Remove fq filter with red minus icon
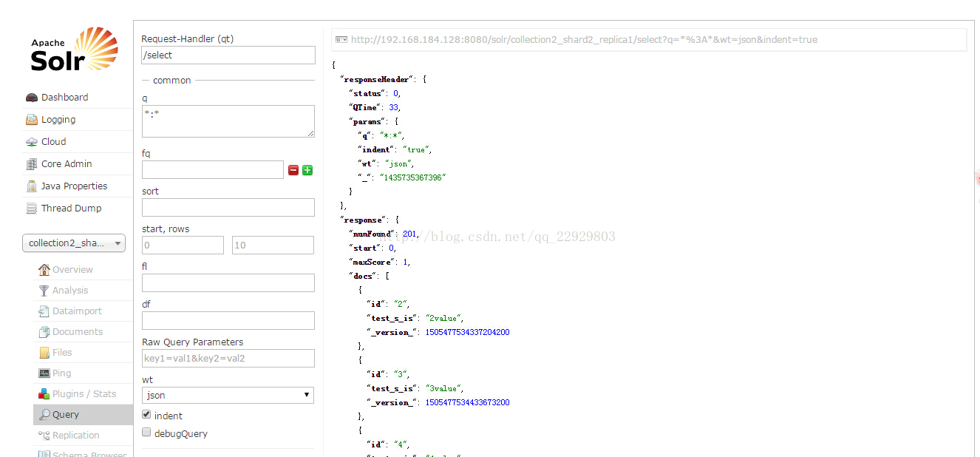The height and width of the screenshot is (457, 980). click(x=293, y=170)
